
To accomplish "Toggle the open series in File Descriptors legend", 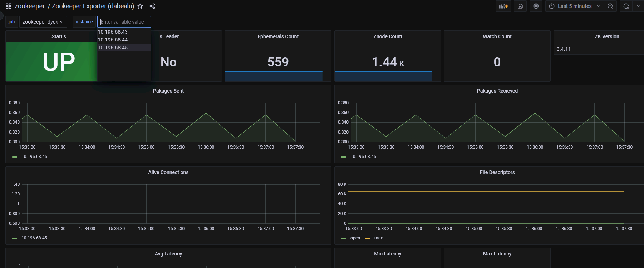I will click(x=355, y=238).
